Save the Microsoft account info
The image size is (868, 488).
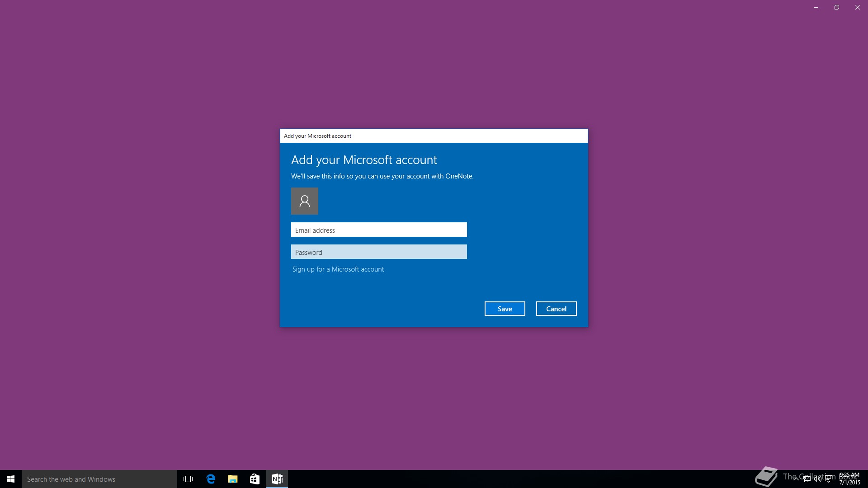(505, 309)
